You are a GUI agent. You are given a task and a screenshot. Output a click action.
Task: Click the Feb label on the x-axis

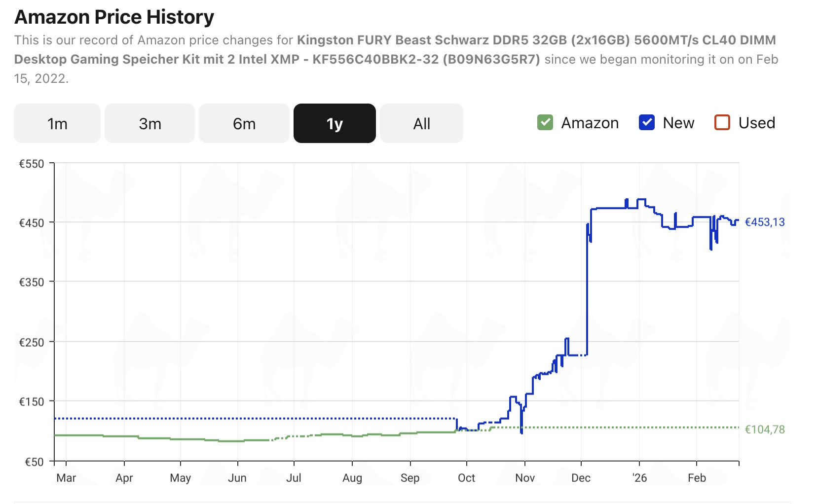(697, 478)
